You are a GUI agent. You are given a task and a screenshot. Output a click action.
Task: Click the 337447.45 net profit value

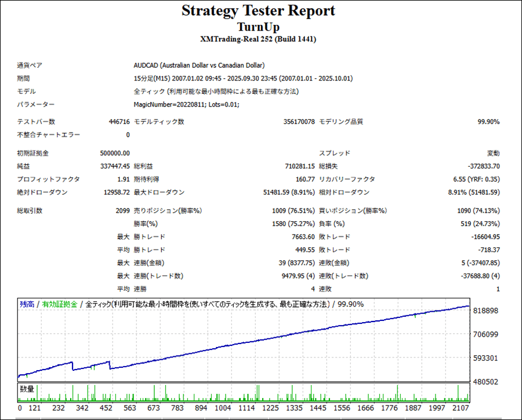[115, 166]
